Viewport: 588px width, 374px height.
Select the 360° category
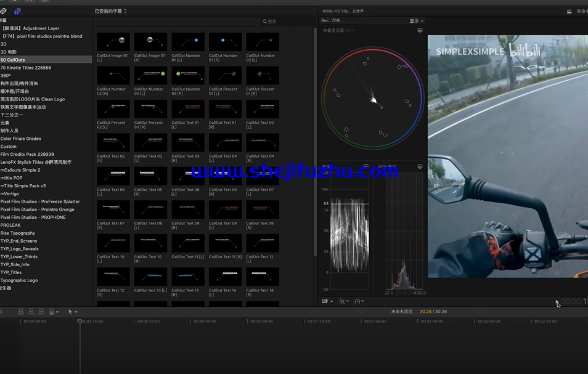click(46, 75)
